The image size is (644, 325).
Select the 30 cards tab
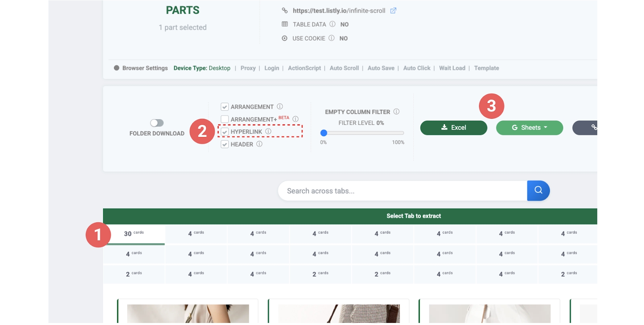(134, 234)
